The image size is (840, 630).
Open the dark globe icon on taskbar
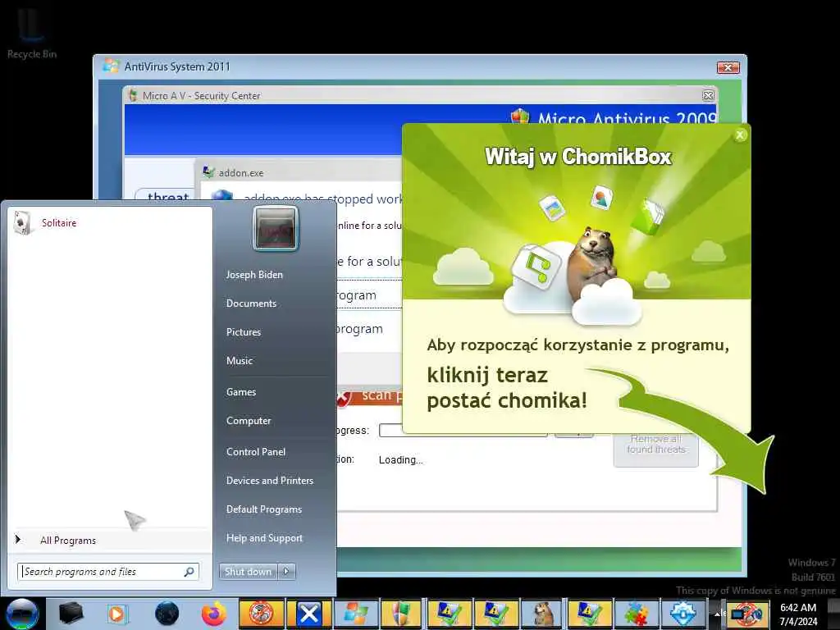167,614
